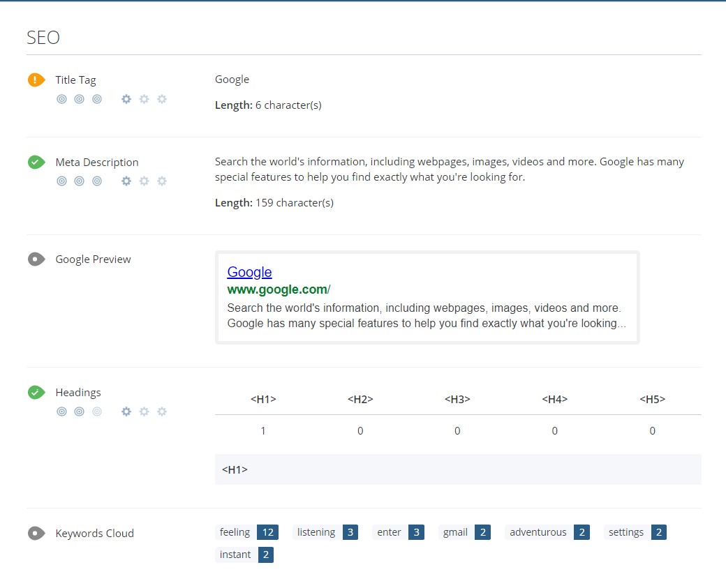Click the <H2> column header
This screenshot has width=726, height=588.
click(360, 399)
